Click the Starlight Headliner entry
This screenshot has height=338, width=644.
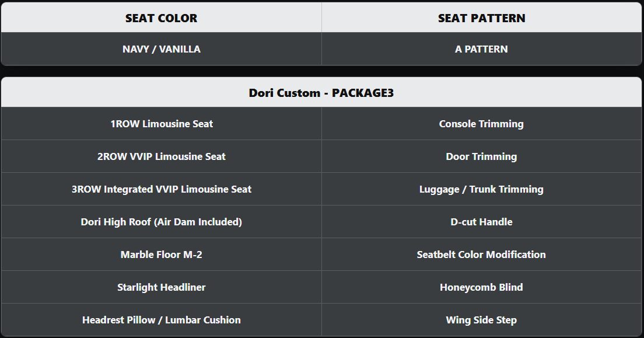(x=161, y=287)
